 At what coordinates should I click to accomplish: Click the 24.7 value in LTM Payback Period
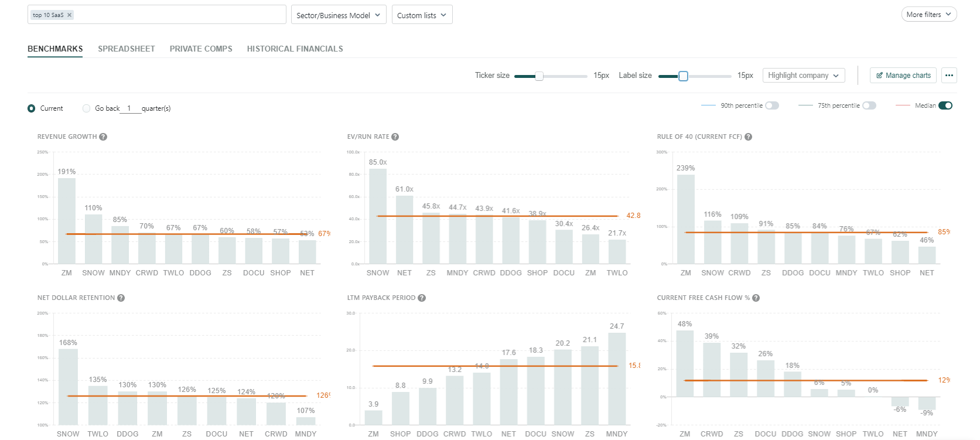(x=617, y=326)
